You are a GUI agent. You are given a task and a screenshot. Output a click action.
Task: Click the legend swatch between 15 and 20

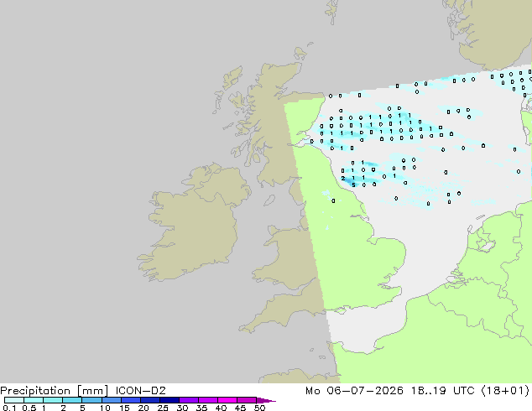[130, 400]
